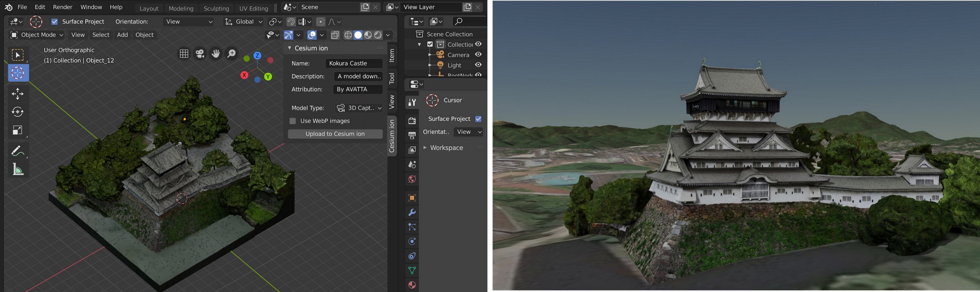
Task: Open World properties tab icon
Action: tap(412, 179)
